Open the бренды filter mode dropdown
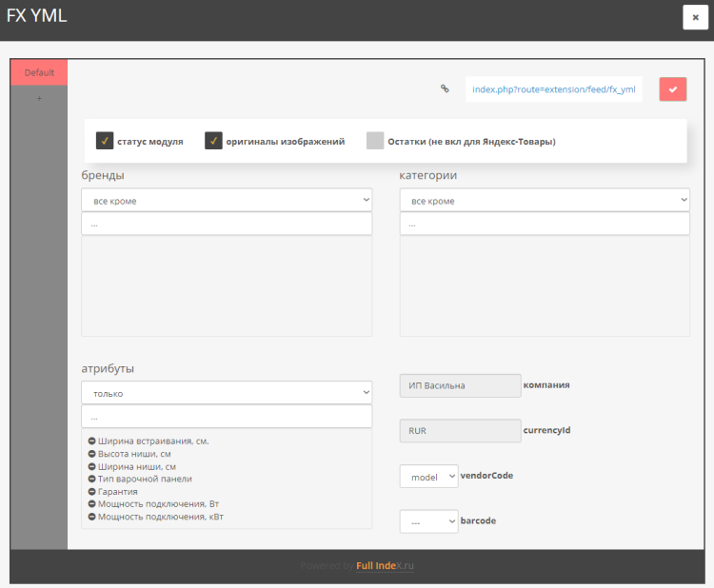The width and height of the screenshot is (714, 588). click(227, 201)
